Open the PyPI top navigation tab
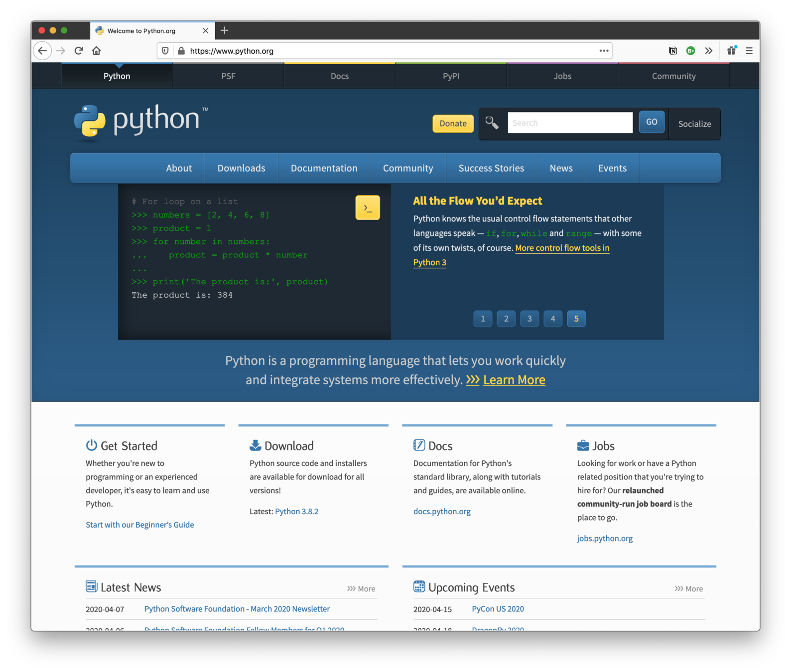Screen dimensions: 791x672 click(x=451, y=76)
